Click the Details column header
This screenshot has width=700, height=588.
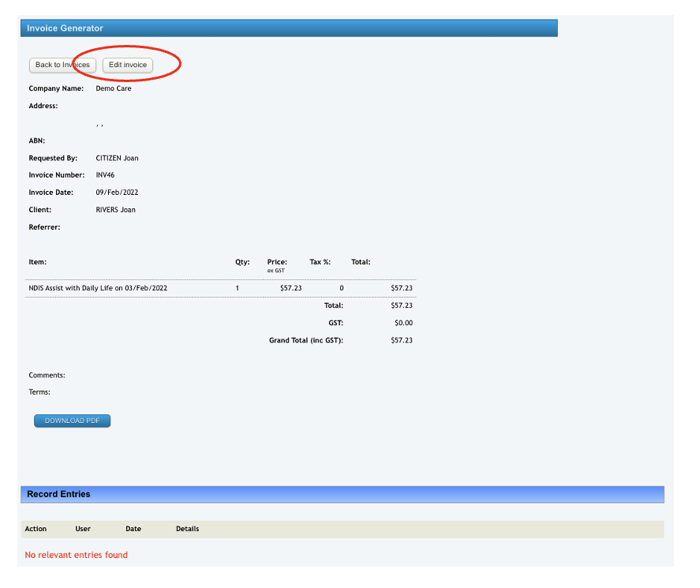pyautogui.click(x=188, y=529)
